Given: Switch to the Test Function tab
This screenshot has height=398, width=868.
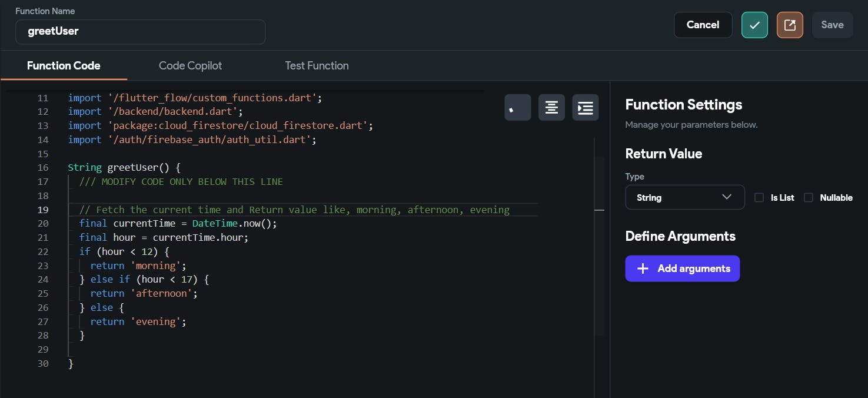Looking at the screenshot, I should [x=317, y=66].
